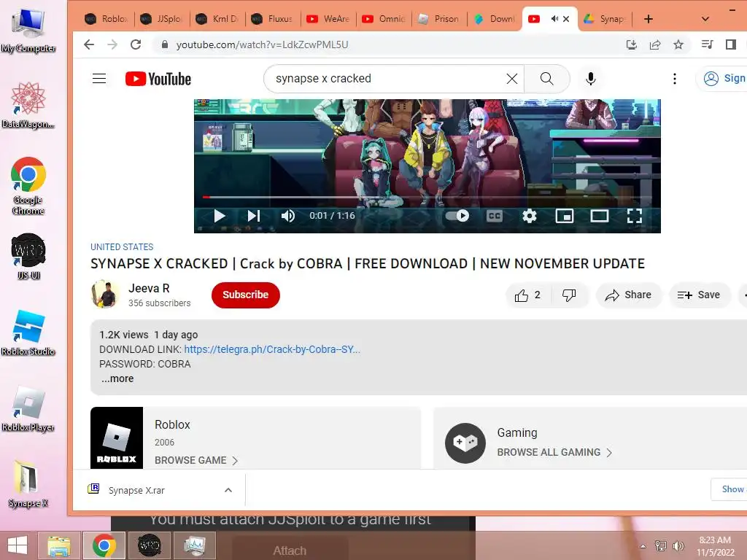Switch to Prison tab
The width and height of the screenshot is (747, 560).
pos(440,19)
